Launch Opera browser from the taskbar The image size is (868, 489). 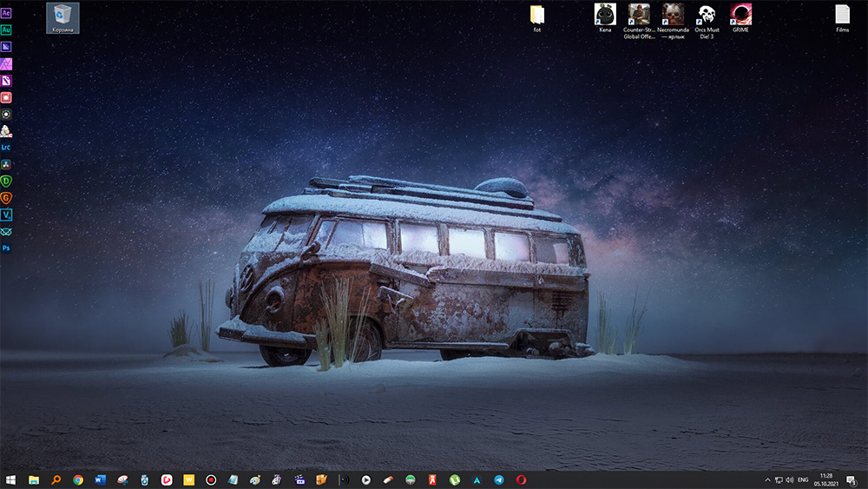pyautogui.click(x=521, y=480)
